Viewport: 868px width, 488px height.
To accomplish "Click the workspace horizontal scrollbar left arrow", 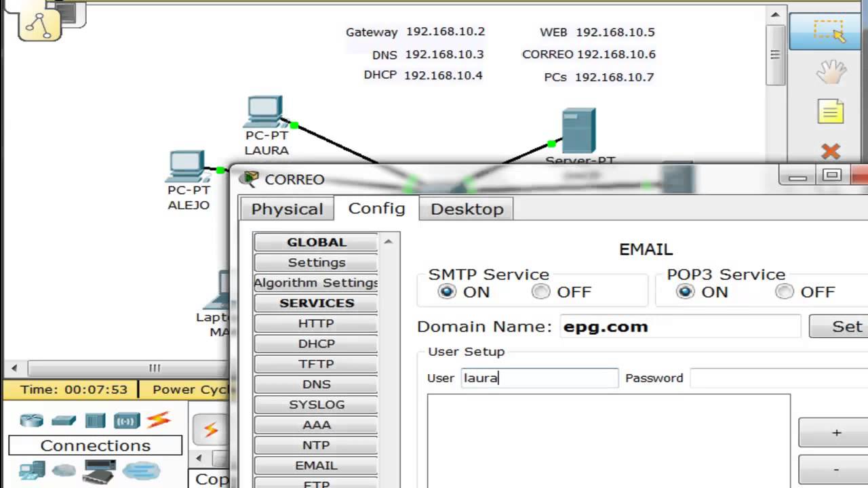I will [15, 369].
